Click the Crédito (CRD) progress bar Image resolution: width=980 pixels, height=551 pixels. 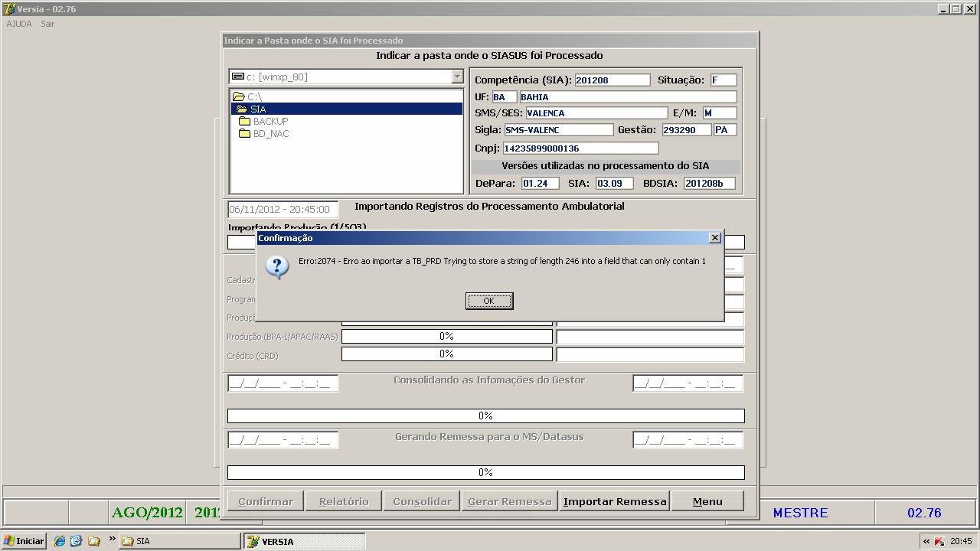[446, 354]
